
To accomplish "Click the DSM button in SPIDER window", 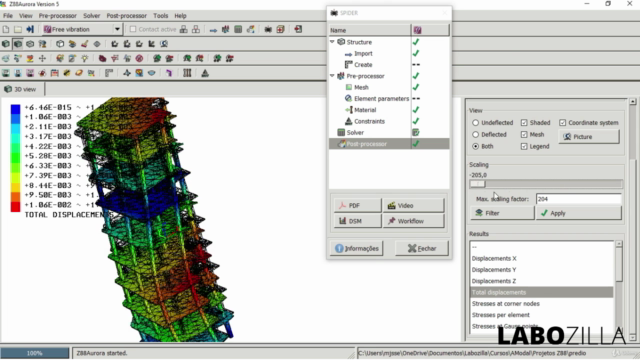I will tap(358, 221).
